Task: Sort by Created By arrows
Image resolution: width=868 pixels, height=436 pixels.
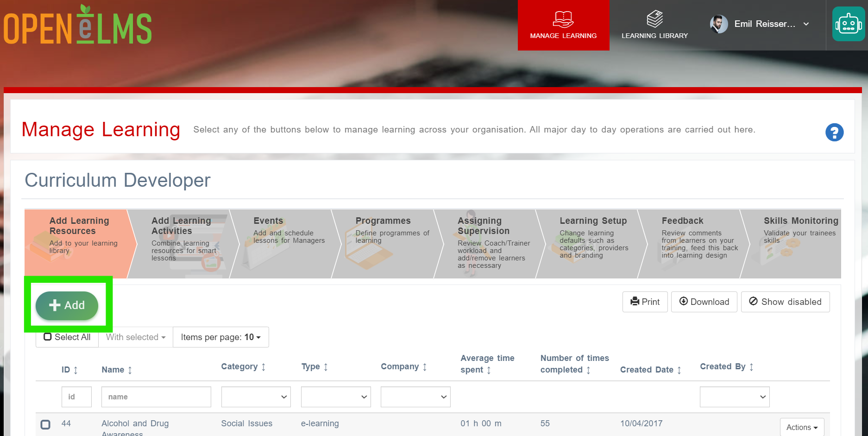Action: [751, 367]
